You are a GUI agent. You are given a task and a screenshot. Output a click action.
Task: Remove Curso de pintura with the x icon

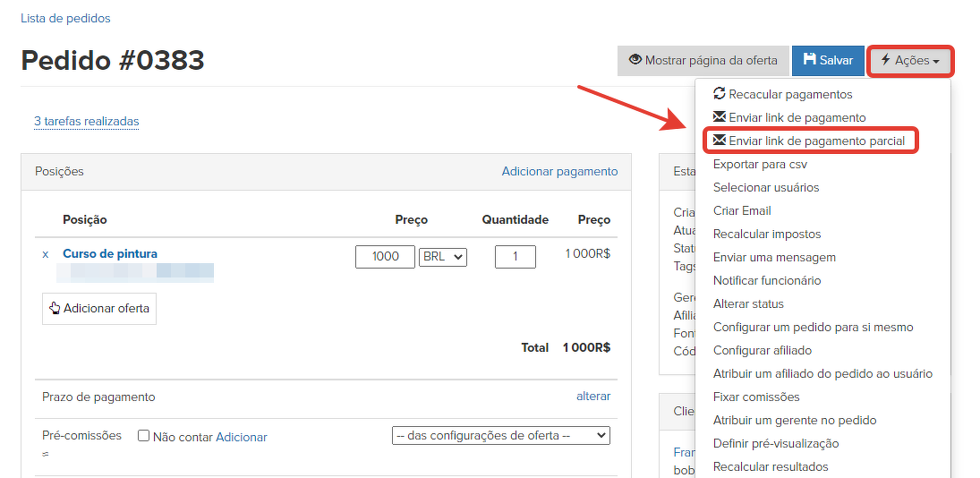(46, 254)
